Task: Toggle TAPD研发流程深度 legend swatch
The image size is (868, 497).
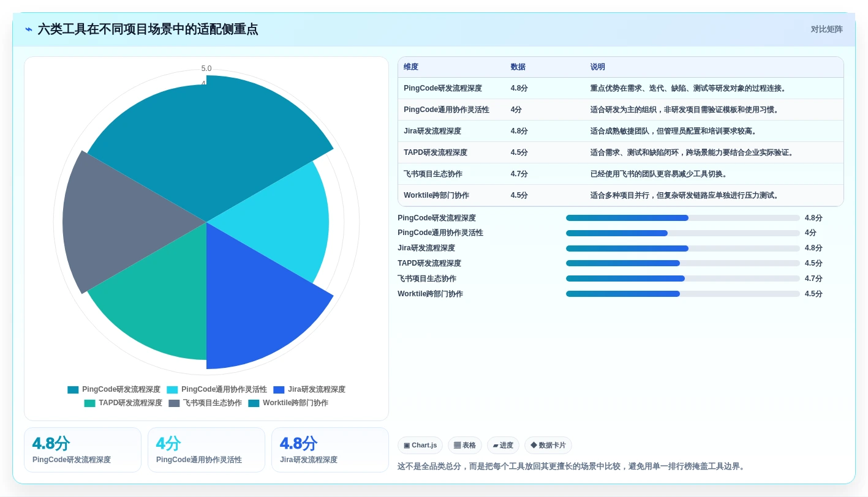Action: tap(89, 403)
